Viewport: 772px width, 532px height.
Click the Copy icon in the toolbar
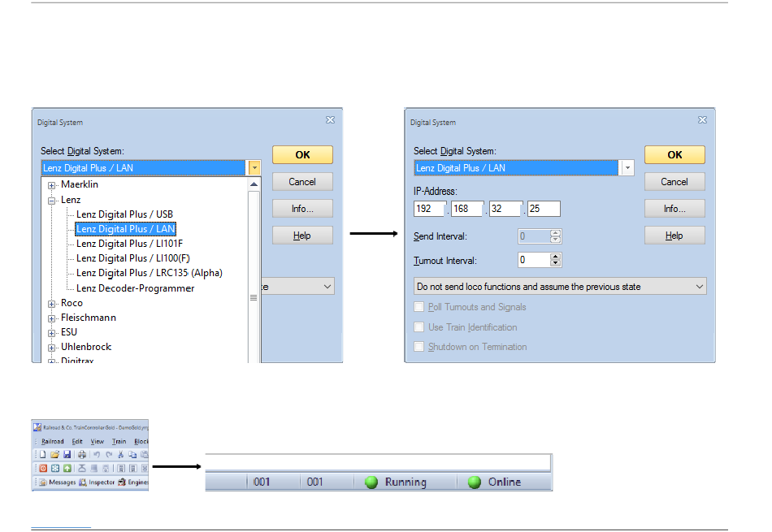tap(132, 455)
